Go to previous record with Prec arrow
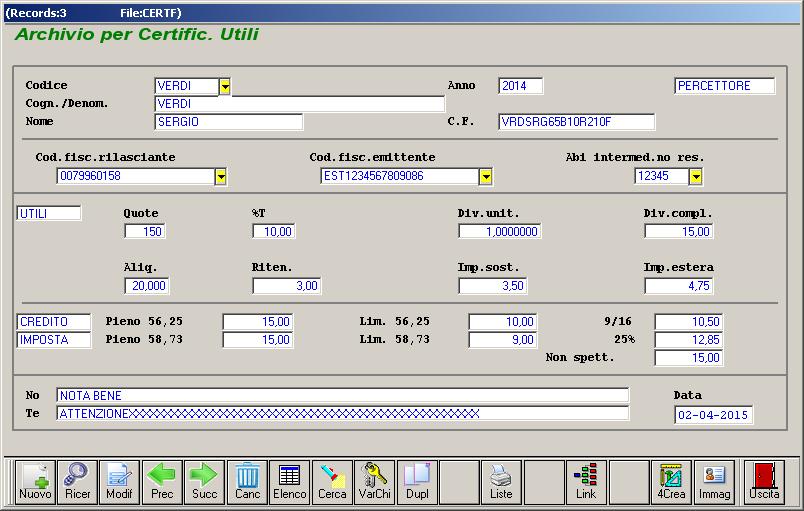This screenshot has width=804, height=511. [162, 481]
